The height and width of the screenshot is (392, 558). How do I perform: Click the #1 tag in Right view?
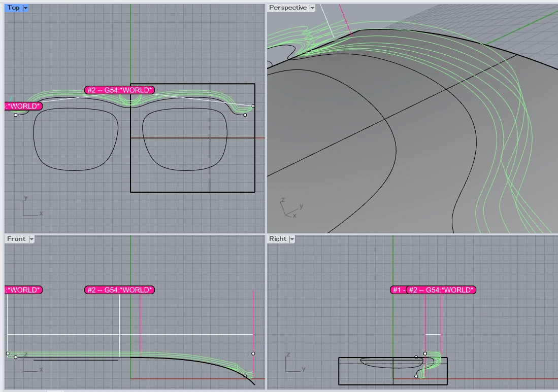click(398, 290)
